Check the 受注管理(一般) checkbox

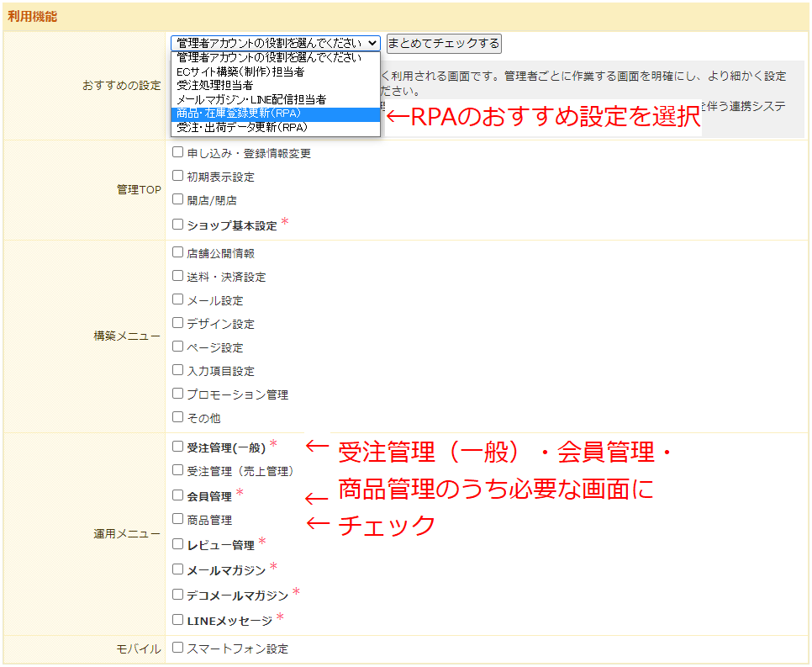(x=177, y=447)
